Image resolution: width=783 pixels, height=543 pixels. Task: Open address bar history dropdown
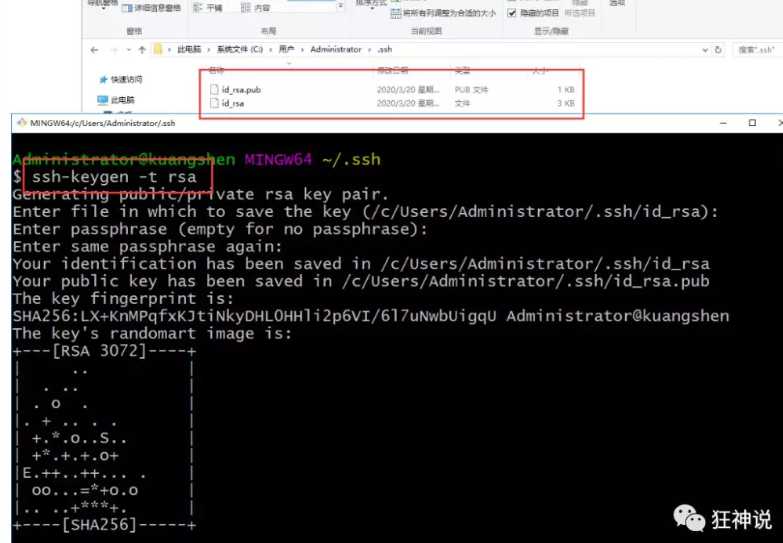pyautogui.click(x=705, y=49)
